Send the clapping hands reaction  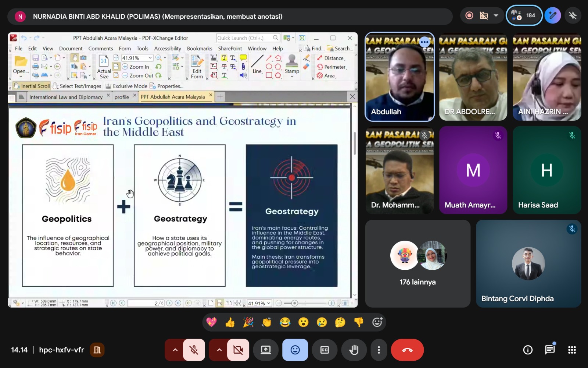(x=266, y=323)
